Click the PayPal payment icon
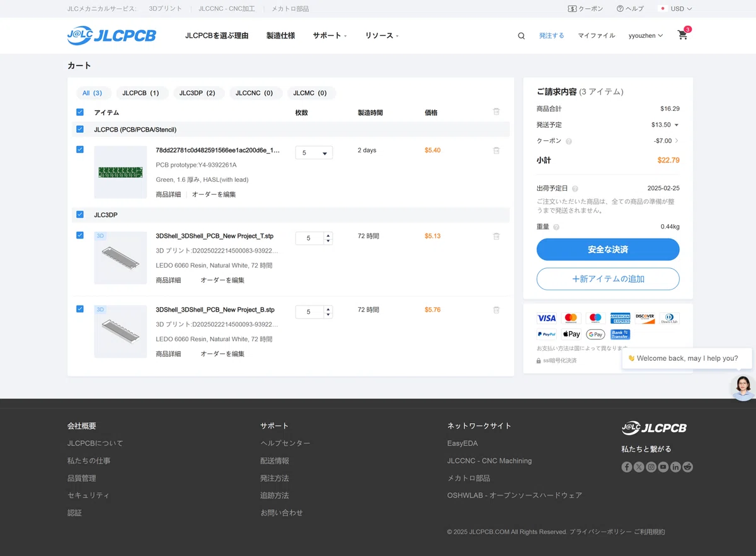The height and width of the screenshot is (556, 756). click(x=547, y=334)
